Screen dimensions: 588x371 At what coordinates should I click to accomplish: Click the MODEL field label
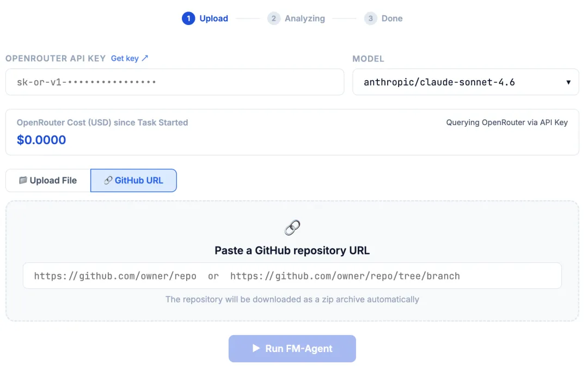368,59
